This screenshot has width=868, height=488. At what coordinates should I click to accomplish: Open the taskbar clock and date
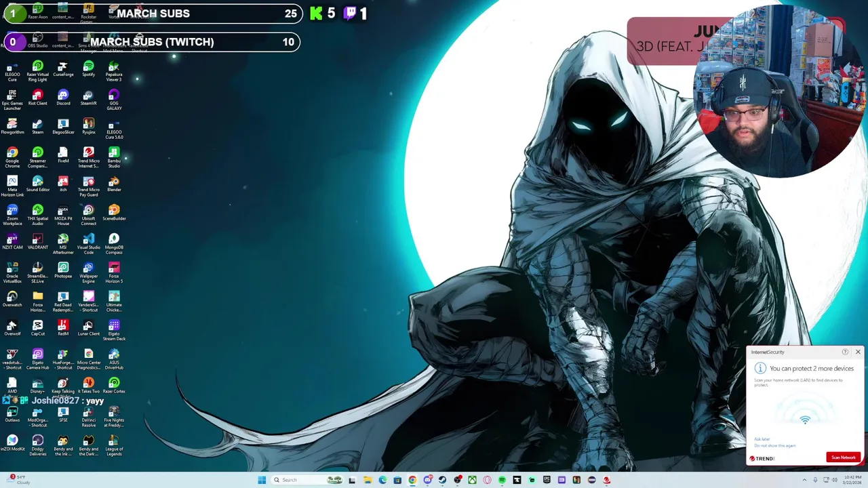pyautogui.click(x=852, y=480)
